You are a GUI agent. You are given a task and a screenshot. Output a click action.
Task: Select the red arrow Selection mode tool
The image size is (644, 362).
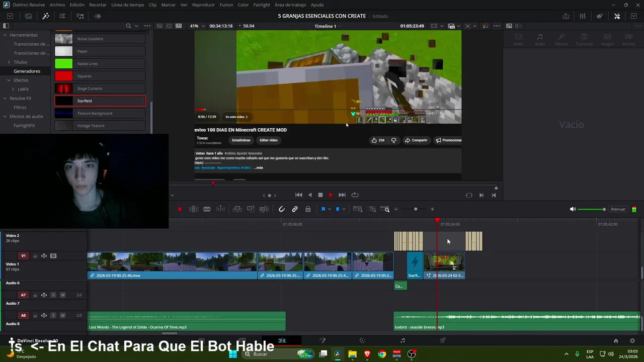click(180, 209)
